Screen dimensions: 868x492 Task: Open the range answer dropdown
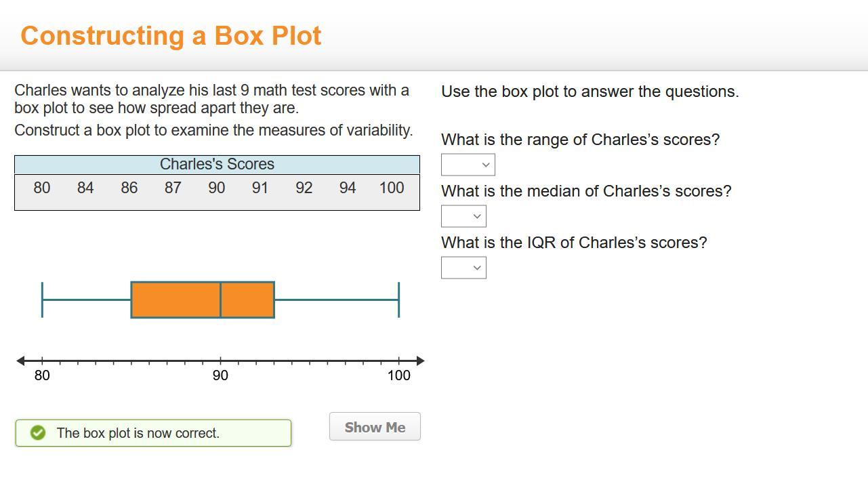pos(468,165)
